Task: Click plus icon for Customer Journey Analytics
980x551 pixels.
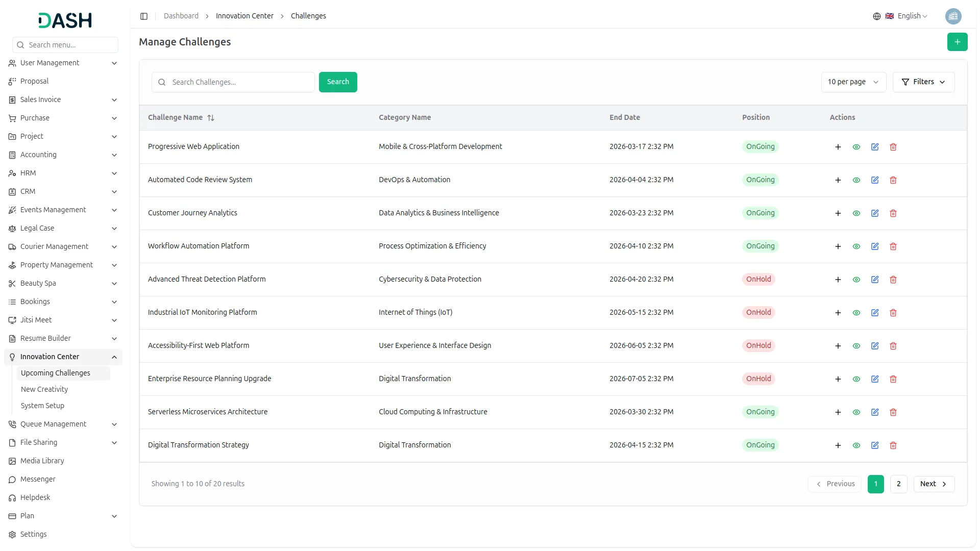Action: point(838,213)
